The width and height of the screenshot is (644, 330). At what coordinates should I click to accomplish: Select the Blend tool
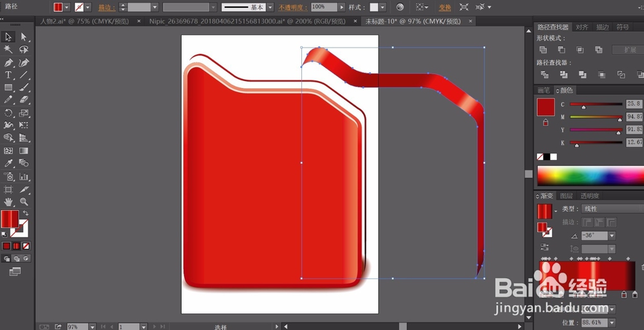24,163
